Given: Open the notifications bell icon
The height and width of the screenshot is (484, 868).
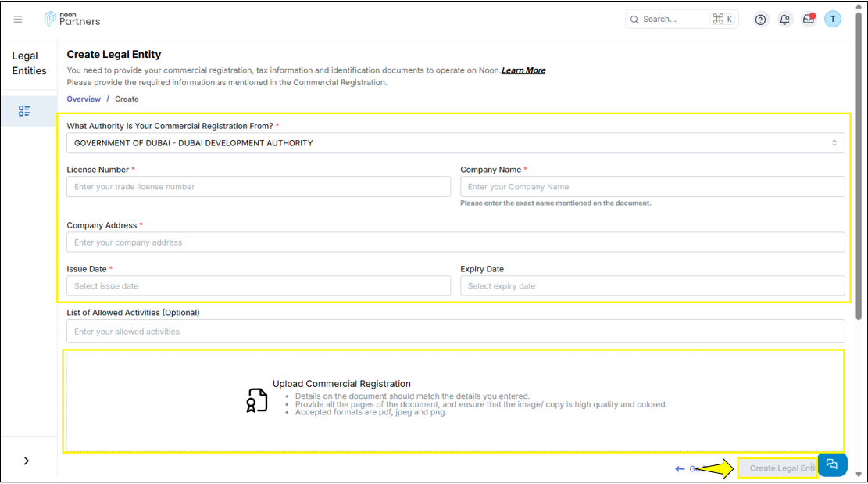Looking at the screenshot, I should [x=784, y=20].
